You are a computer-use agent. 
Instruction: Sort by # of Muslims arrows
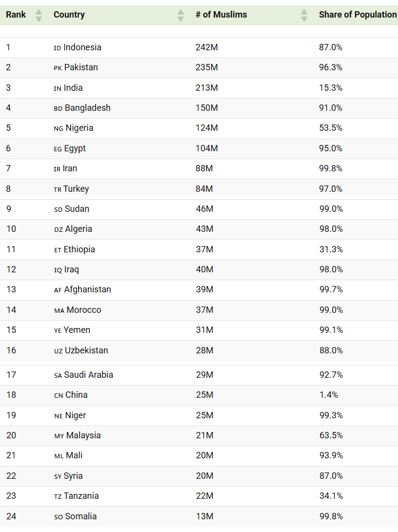[304, 15]
